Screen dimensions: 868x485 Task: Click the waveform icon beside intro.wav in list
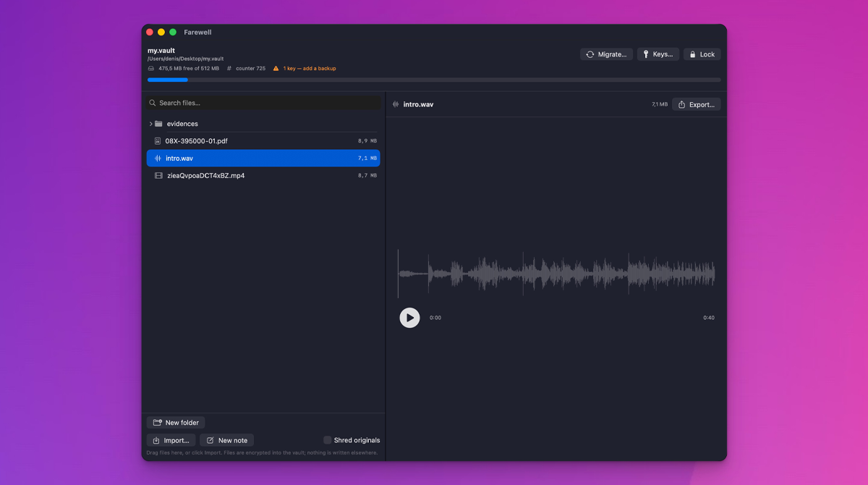(x=158, y=158)
